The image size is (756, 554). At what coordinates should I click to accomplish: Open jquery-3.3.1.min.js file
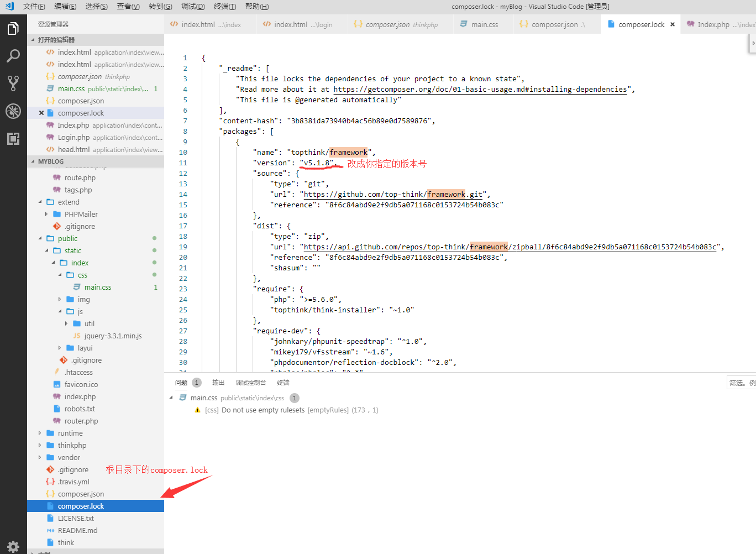point(96,336)
